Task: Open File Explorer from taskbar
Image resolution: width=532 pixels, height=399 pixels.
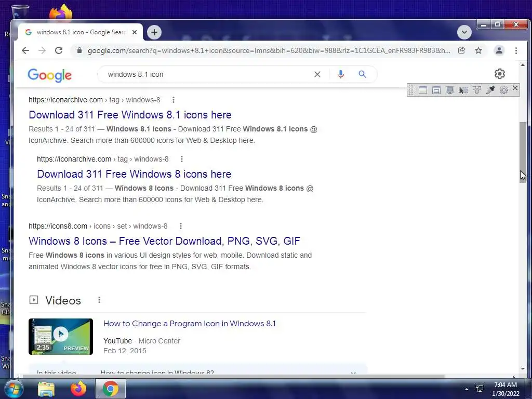Action: pos(46,389)
